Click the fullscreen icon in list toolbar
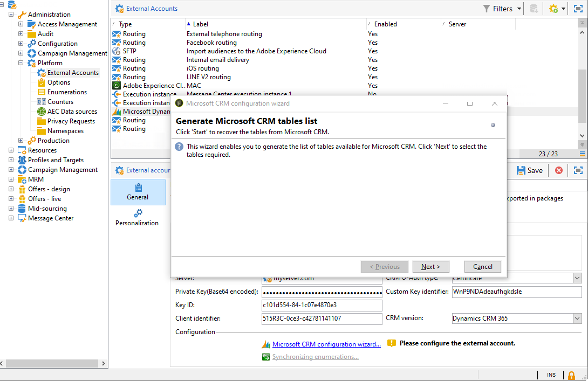The image size is (588, 381). coord(578,9)
